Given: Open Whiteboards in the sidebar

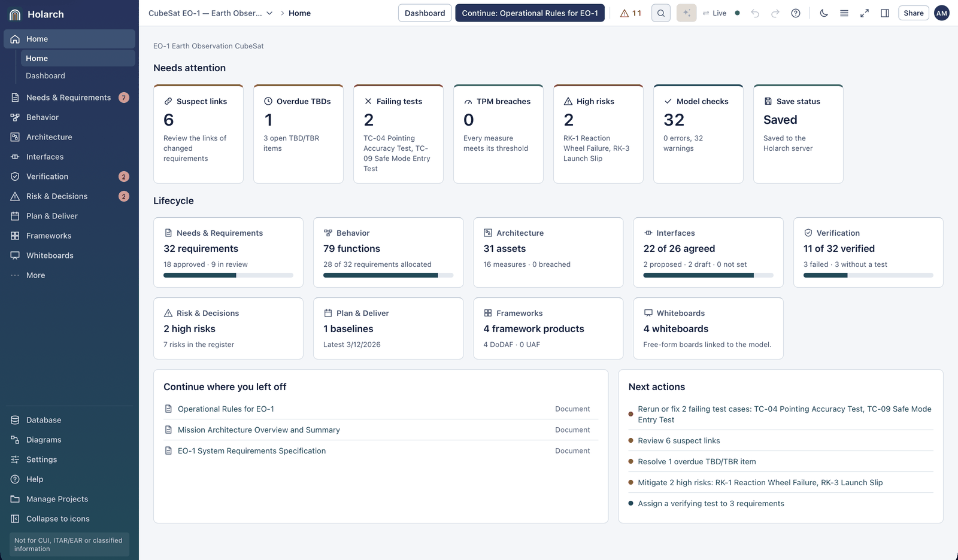Looking at the screenshot, I should (x=69, y=255).
